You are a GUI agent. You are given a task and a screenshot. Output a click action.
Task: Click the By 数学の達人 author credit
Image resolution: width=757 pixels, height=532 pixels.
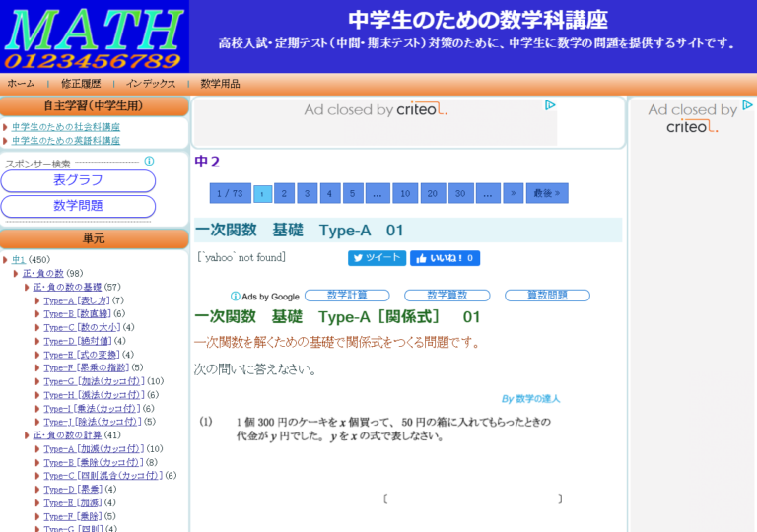click(x=530, y=399)
